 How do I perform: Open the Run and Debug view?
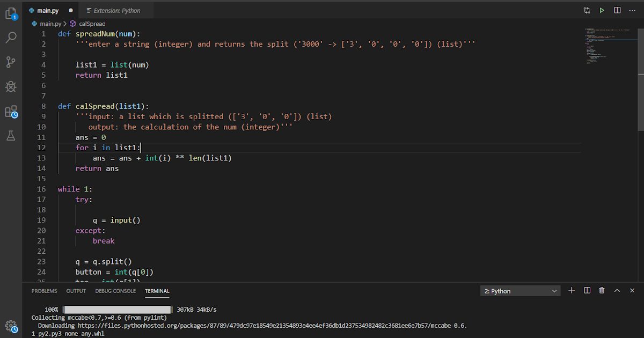[x=12, y=86]
